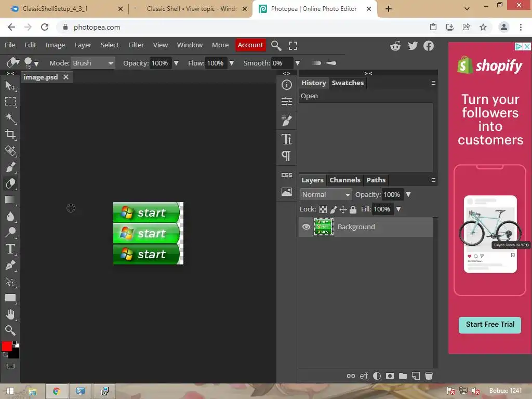Toggle the first pressure option beside Smooth
Screen dimensions: 532x399
316,63
